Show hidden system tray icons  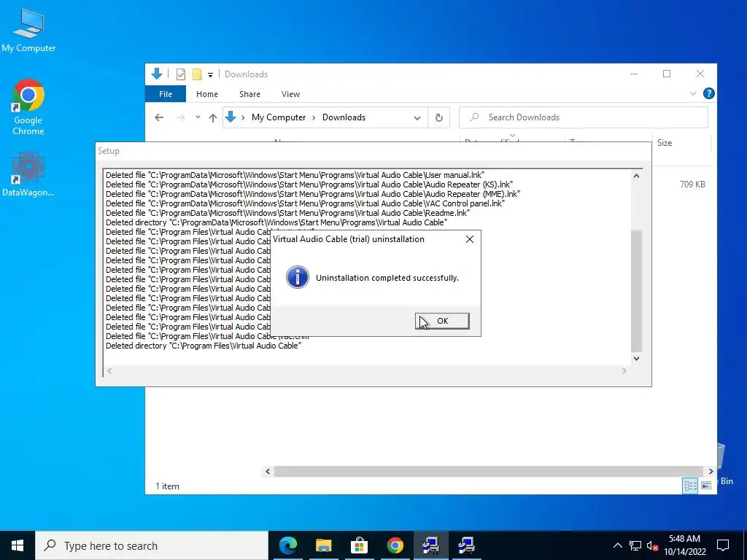617,545
